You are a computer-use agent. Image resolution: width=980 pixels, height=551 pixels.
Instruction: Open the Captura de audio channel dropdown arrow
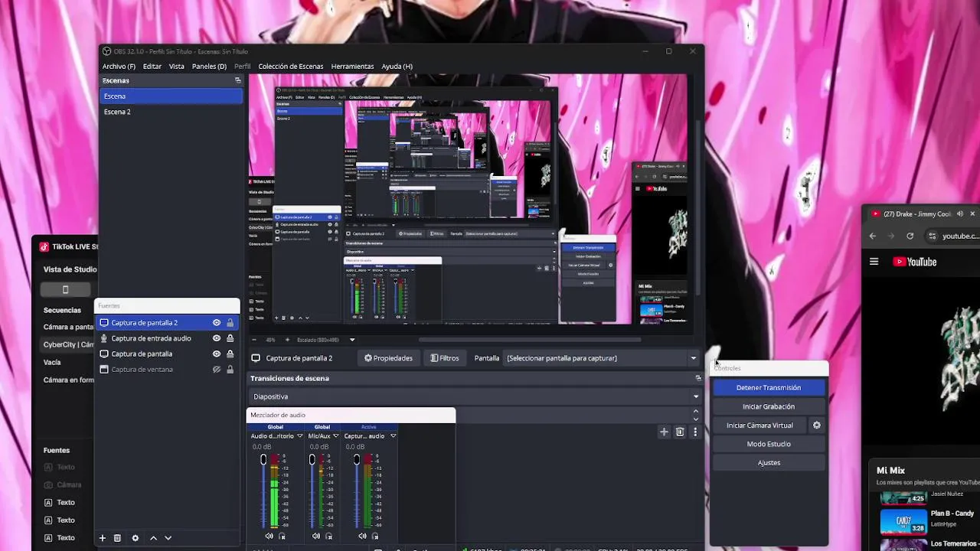[393, 436]
